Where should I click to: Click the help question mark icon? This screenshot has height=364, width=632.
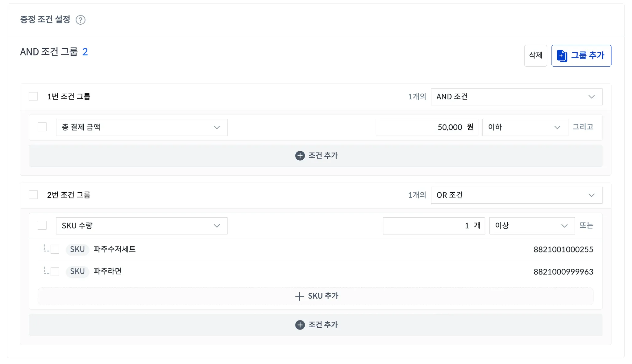(x=81, y=20)
